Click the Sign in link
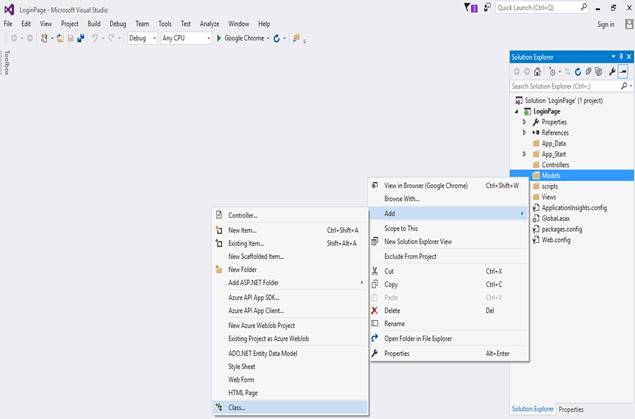The height and width of the screenshot is (419, 635). tap(606, 24)
